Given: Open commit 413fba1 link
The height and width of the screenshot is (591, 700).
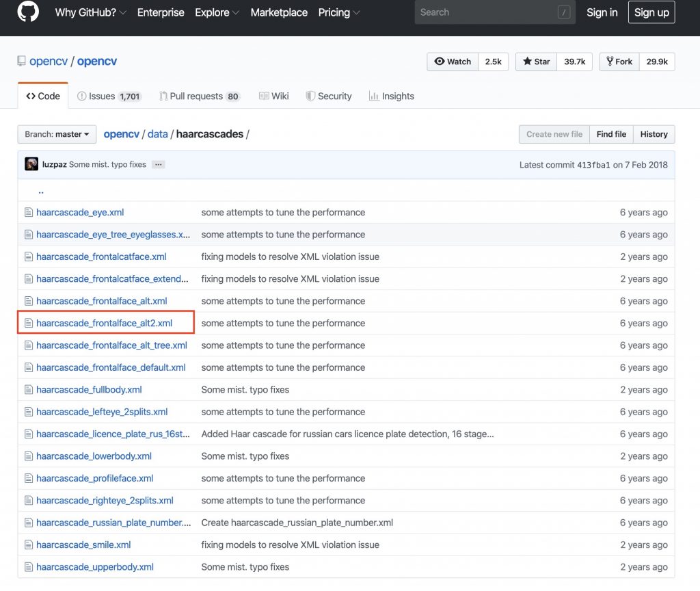Looking at the screenshot, I should (593, 165).
